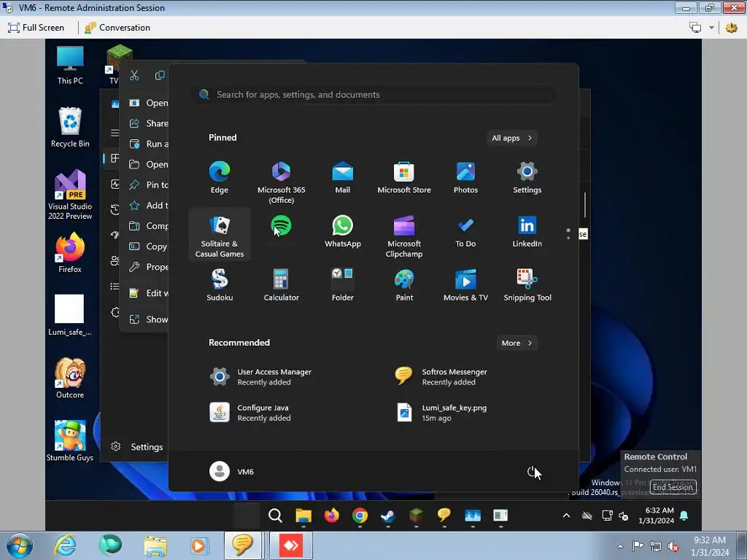The height and width of the screenshot is (560, 747).
Task: Click the VM6 user account
Action: 232,472
